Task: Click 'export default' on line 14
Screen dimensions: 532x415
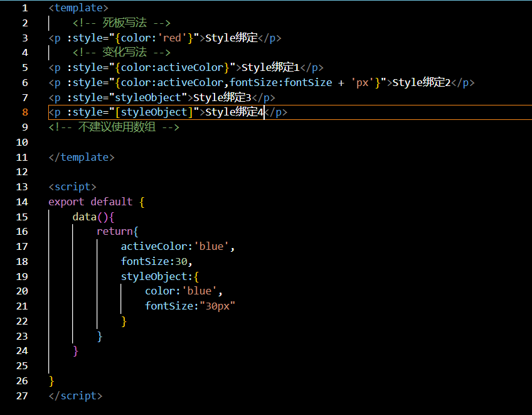Action: click(90, 202)
